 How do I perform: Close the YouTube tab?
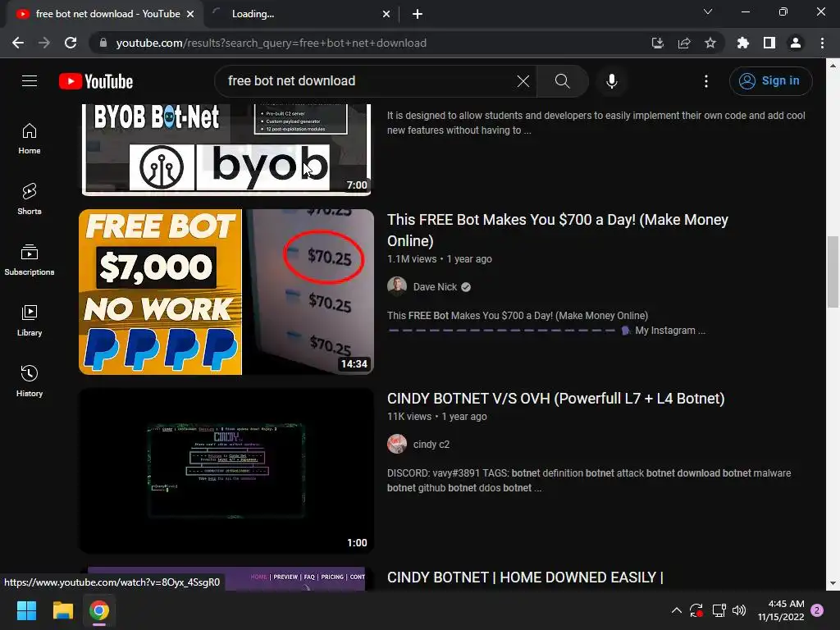coord(190,14)
